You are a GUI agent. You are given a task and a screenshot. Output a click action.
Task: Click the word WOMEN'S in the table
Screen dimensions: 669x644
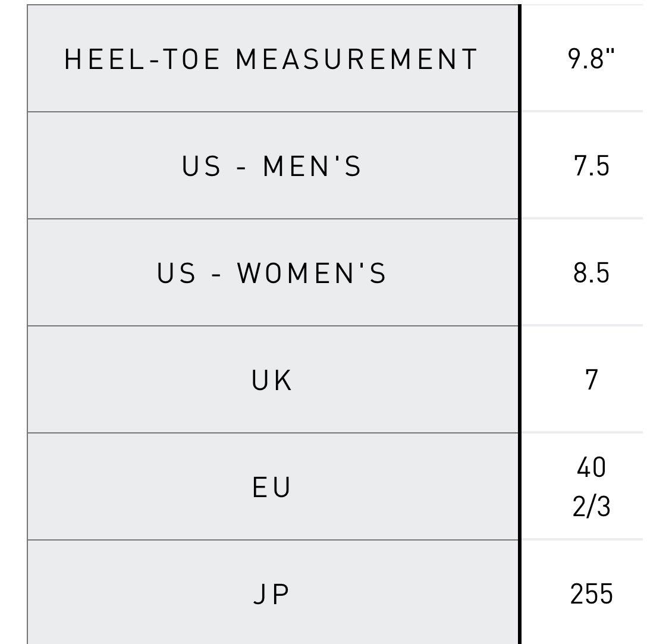pyautogui.click(x=312, y=273)
